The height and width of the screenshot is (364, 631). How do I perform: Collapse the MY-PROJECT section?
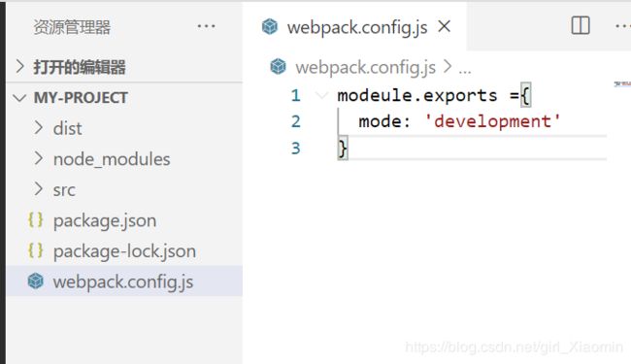[19, 98]
